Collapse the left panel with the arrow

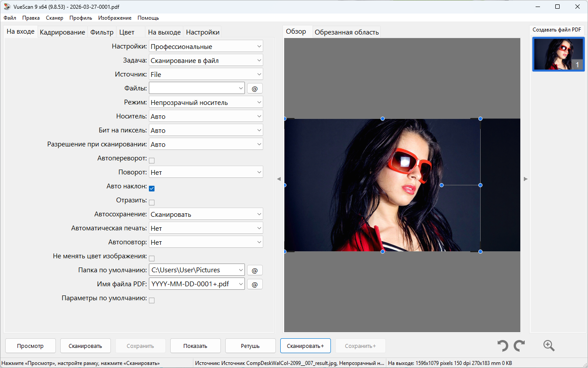click(x=279, y=179)
